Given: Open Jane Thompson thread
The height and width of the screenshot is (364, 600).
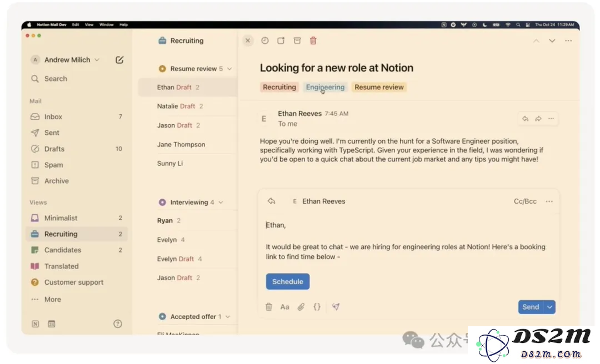Looking at the screenshot, I should click(x=188, y=144).
